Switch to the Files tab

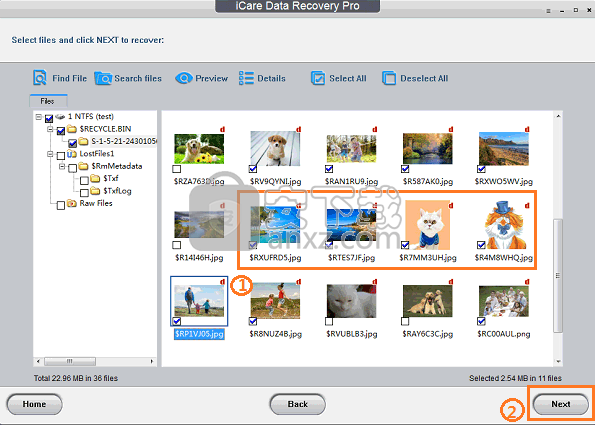click(x=48, y=101)
